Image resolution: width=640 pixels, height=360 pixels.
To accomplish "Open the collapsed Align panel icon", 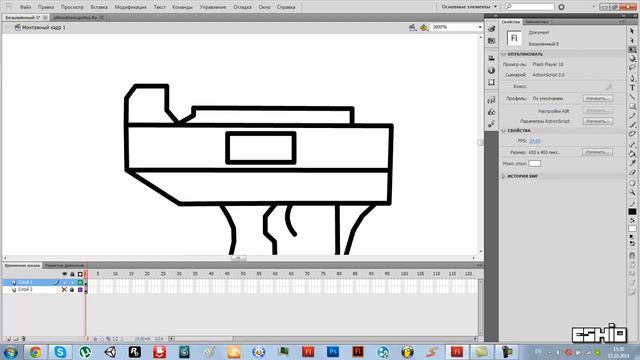I will click(491, 58).
